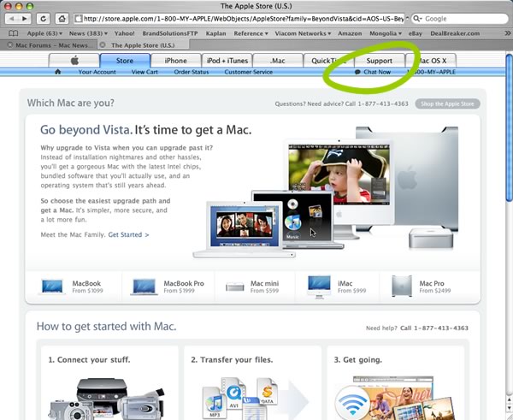Click the Wi-Fi AirPort icon image

click(x=352, y=403)
